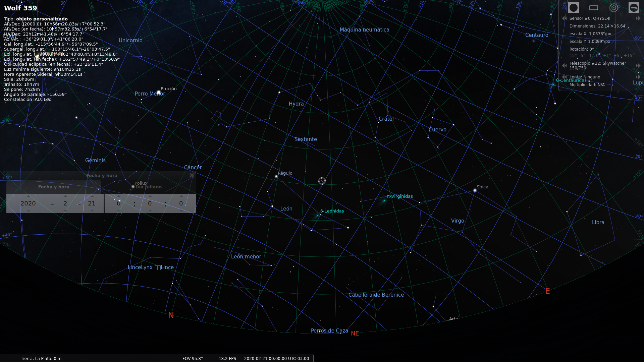
Task: Select the star Proción
Action: click(159, 92)
